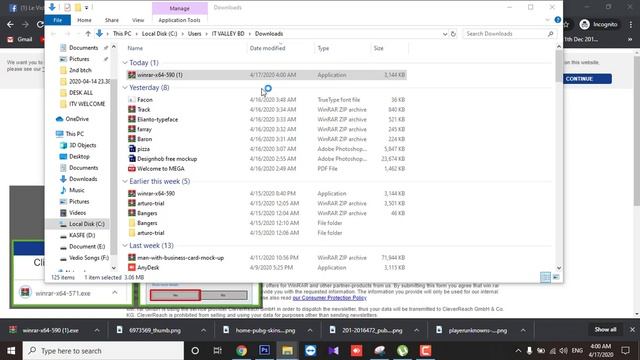Image resolution: width=640 pixels, height=360 pixels.
Task: Select the Facon font file icon
Action: click(x=132, y=100)
